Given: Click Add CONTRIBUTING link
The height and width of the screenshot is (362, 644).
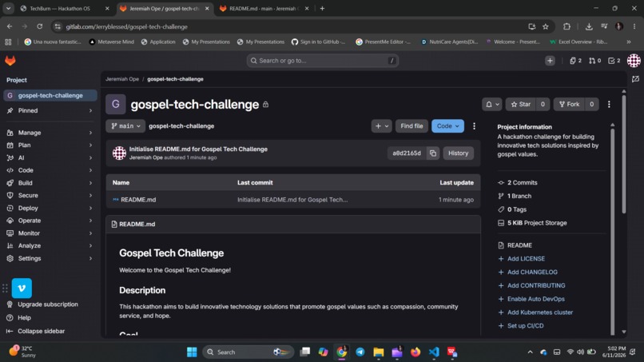Looking at the screenshot, I should tap(536, 285).
